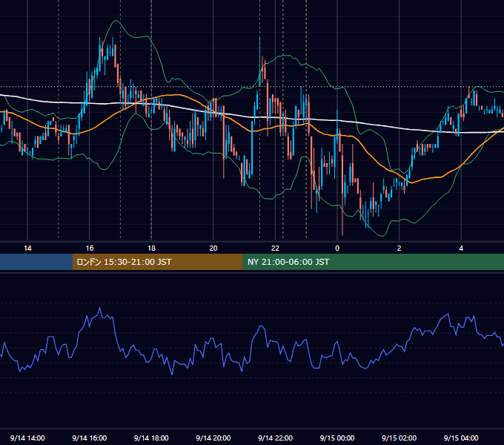Click the 9/14 20:00 time label

coord(213,438)
